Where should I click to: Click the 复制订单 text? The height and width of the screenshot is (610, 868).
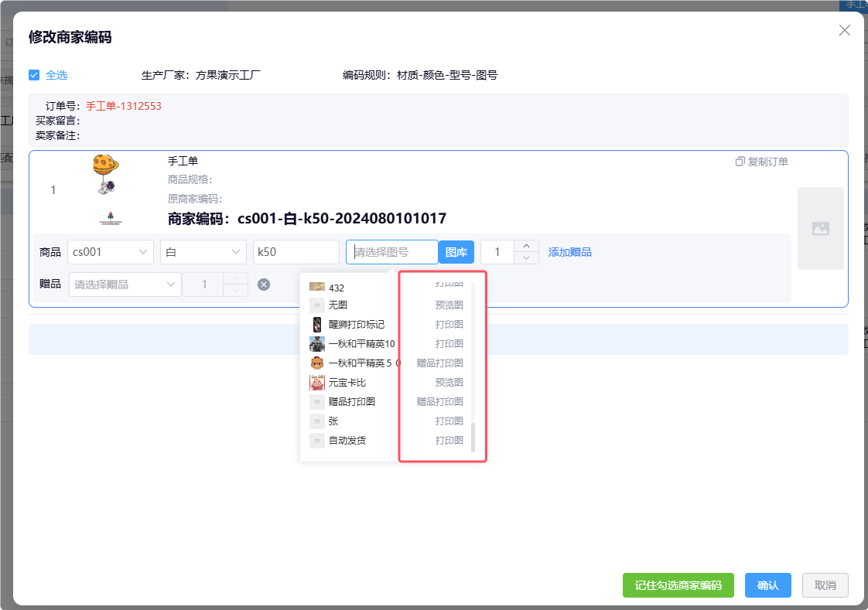[767, 162]
